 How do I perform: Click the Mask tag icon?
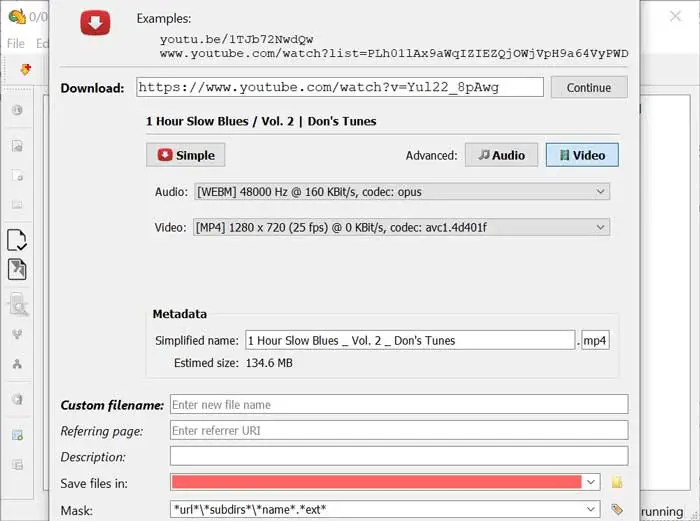(x=617, y=509)
